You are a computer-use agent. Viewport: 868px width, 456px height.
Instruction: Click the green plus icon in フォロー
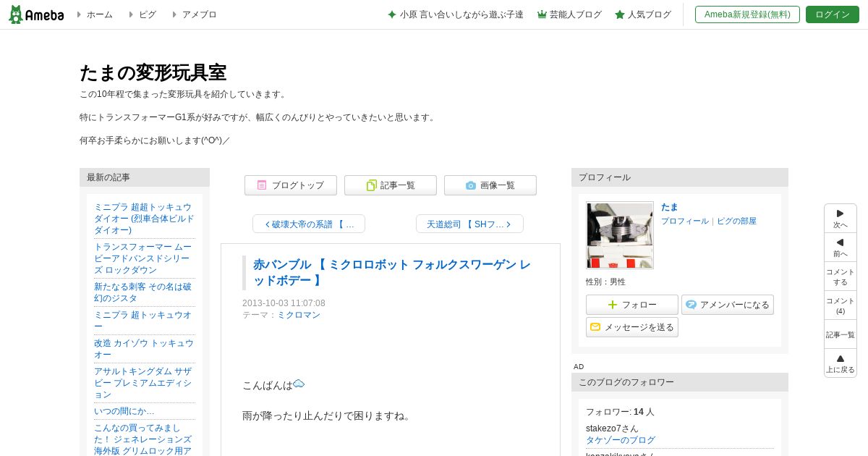click(x=613, y=305)
